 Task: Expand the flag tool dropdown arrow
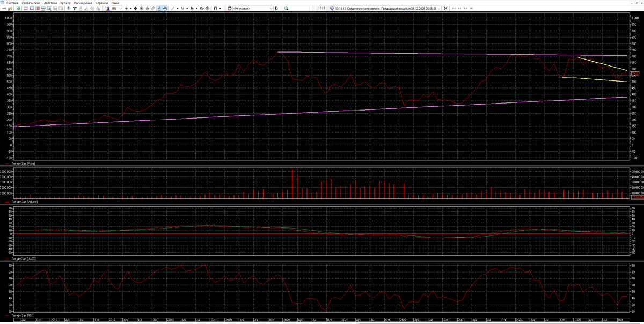click(x=197, y=9)
